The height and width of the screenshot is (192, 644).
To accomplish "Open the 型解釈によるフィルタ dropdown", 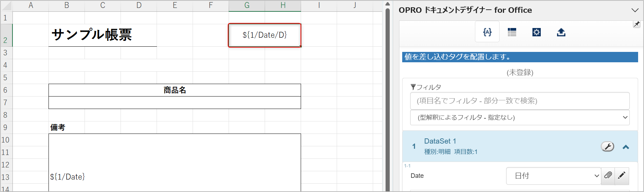I will click(x=520, y=118).
